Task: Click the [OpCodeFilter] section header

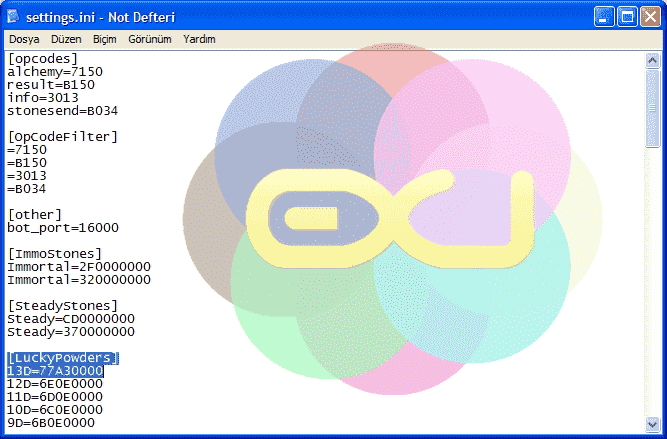Action: 63,137
